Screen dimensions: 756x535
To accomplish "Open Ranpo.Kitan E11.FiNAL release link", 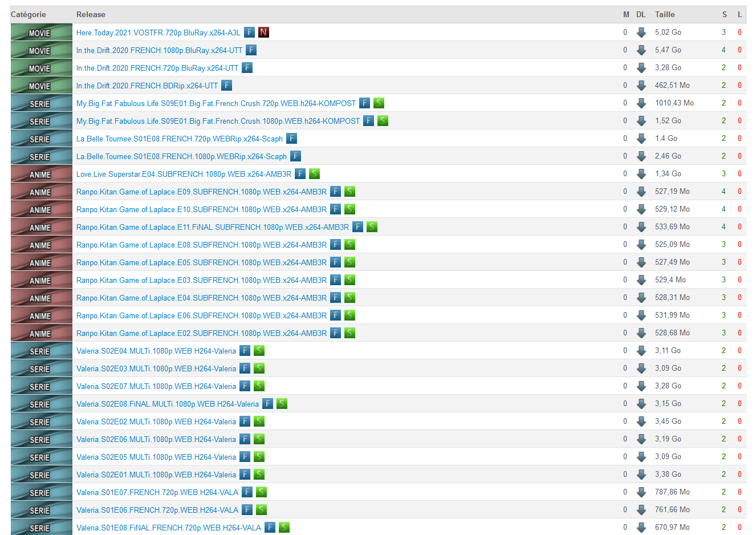I will pos(213,227).
